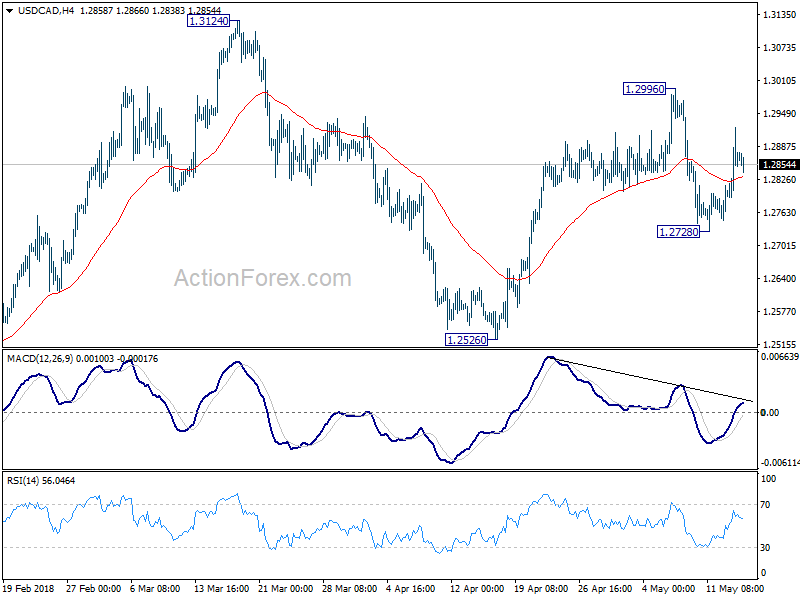This screenshot has height=600, width=800.
Task: Click the 28 Mar 08:00 time label
Action: click(x=349, y=588)
